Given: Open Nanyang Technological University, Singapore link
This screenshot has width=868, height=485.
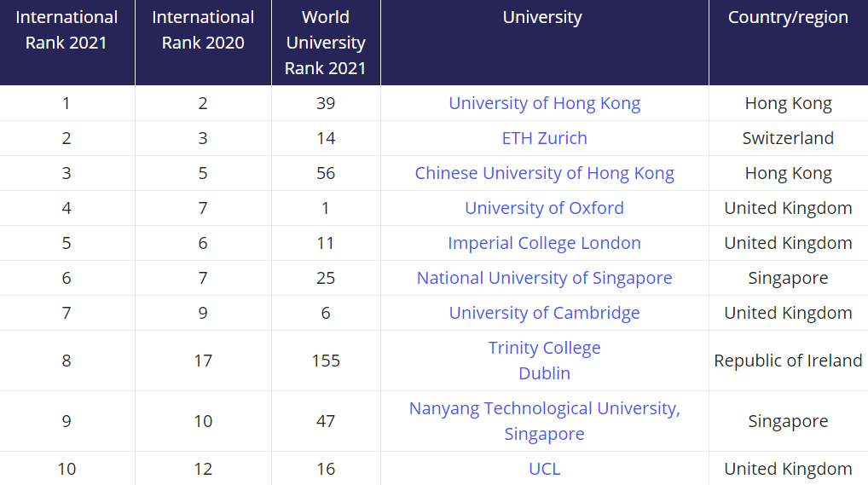Looking at the screenshot, I should (x=544, y=421).
